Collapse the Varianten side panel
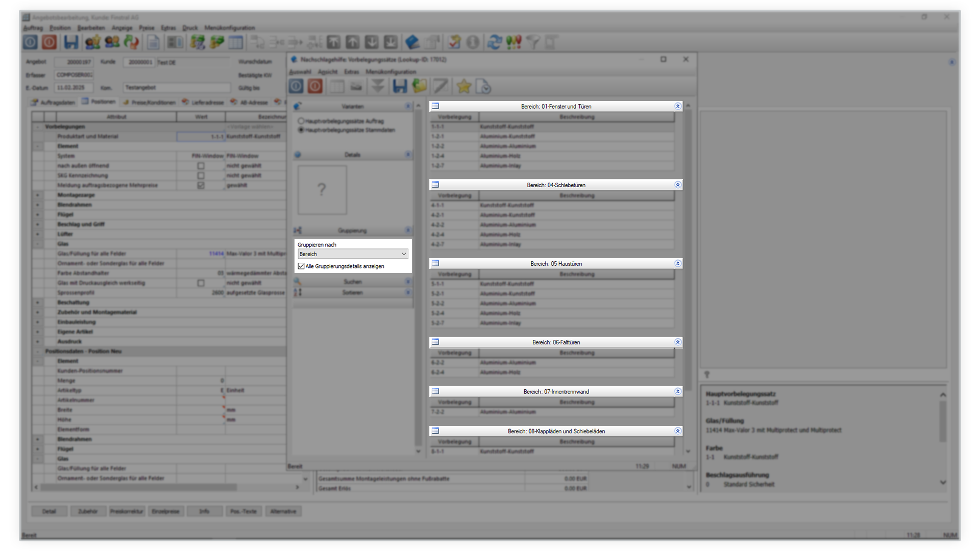Screen dimensions: 980x551 click(408, 106)
